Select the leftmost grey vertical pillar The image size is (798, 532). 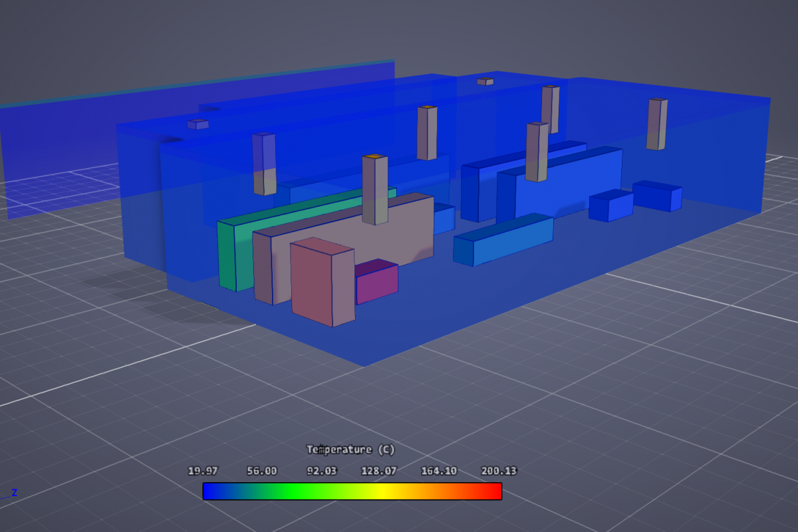click(x=264, y=164)
